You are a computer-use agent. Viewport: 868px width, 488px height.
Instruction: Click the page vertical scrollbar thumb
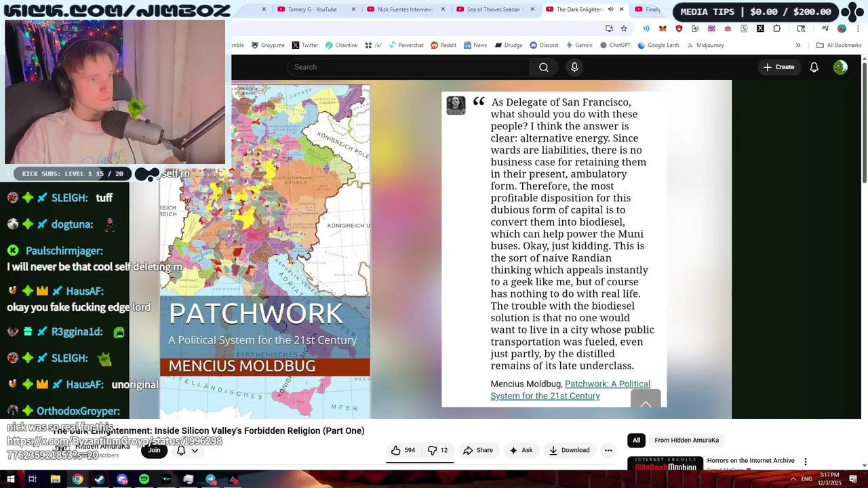click(x=865, y=122)
